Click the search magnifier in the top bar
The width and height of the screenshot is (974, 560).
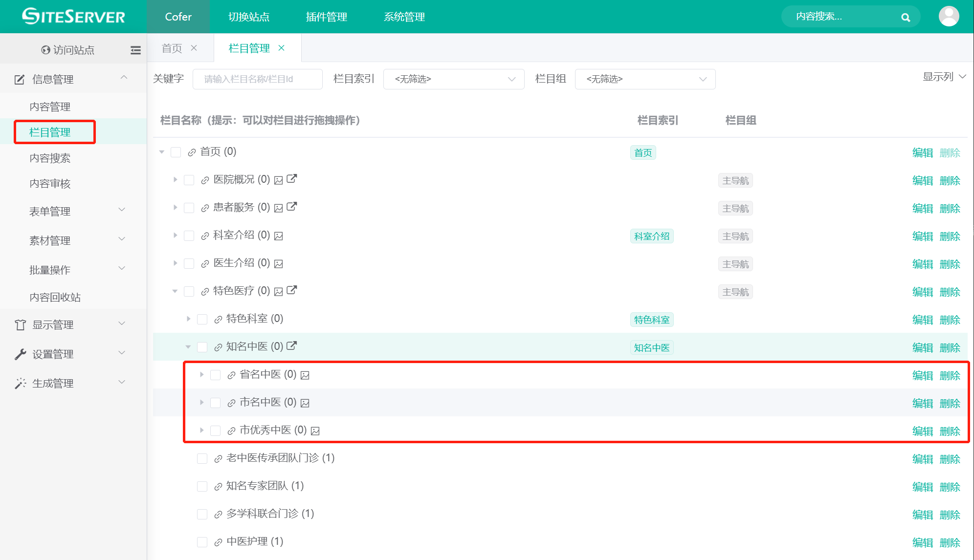coord(906,17)
